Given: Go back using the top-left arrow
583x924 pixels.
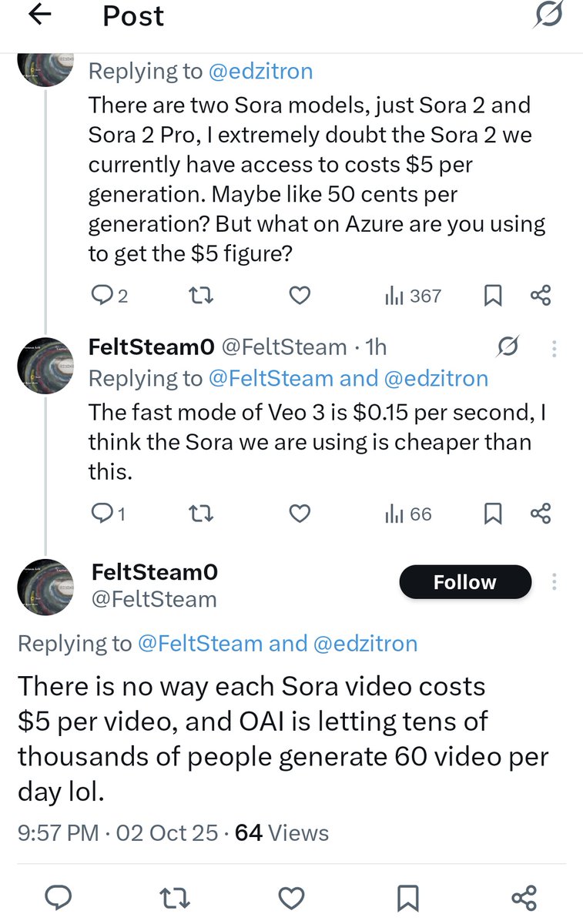Looking at the screenshot, I should [39, 15].
